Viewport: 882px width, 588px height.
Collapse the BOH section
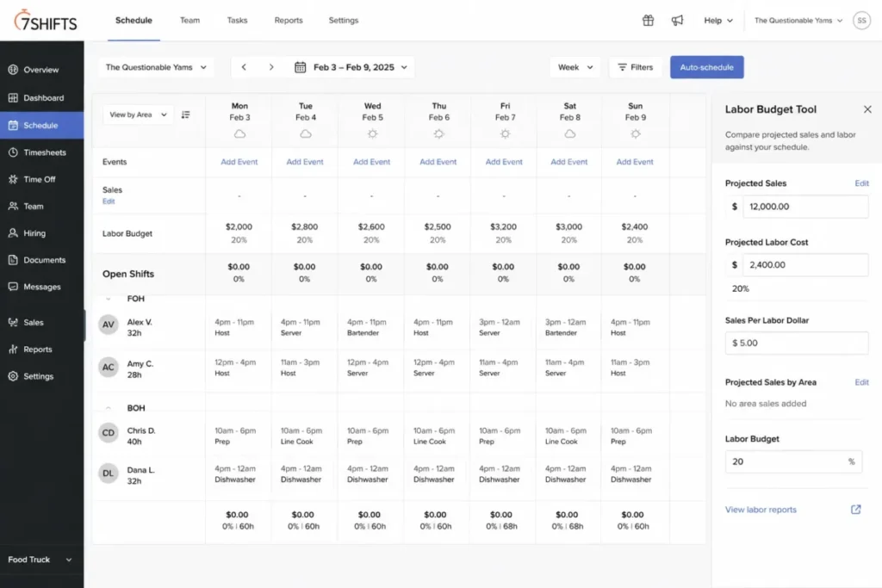point(109,408)
